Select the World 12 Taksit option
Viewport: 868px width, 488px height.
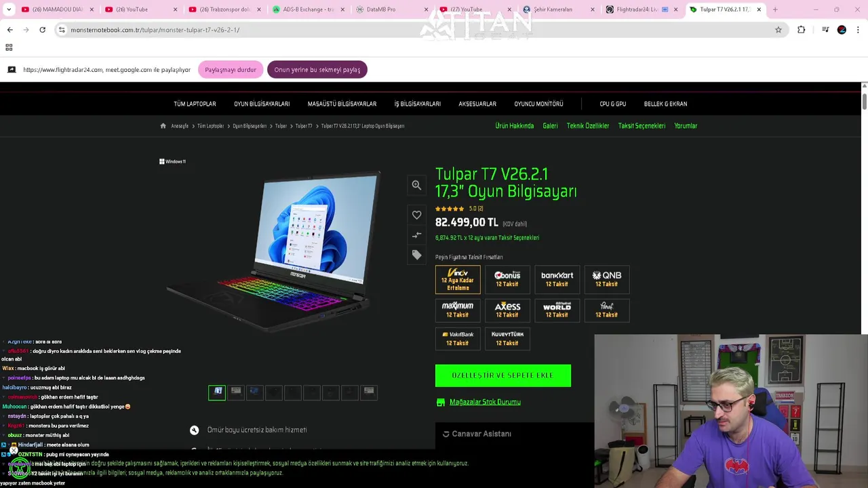pyautogui.click(x=557, y=310)
